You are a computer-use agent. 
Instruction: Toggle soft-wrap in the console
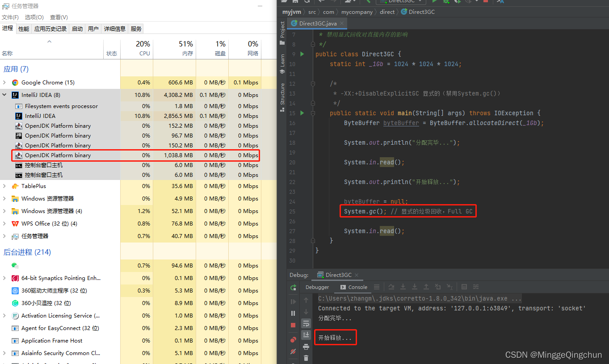coord(306,323)
